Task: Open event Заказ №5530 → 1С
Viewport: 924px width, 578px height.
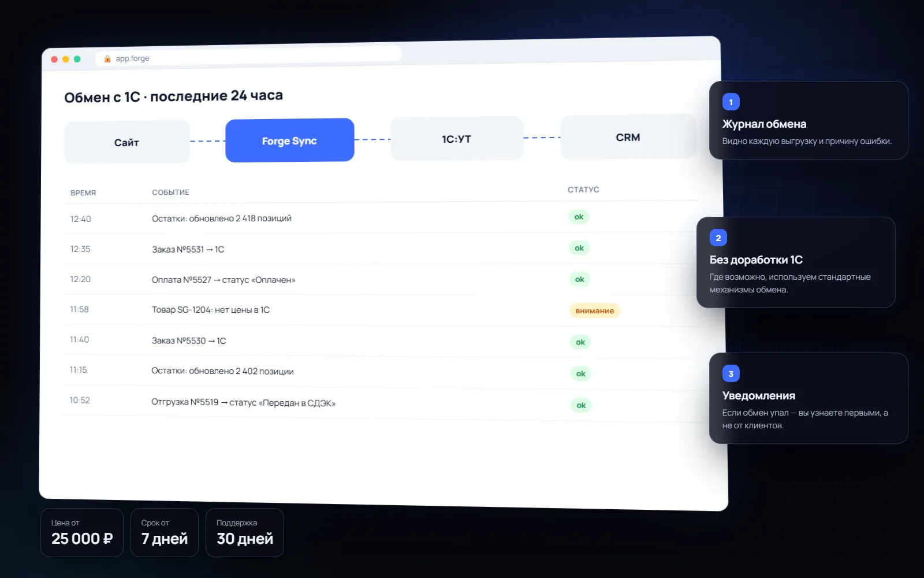Action: [189, 340]
